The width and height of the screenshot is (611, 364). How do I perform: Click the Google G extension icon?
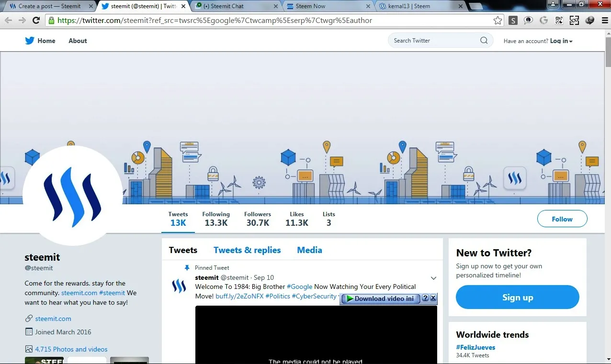click(543, 21)
